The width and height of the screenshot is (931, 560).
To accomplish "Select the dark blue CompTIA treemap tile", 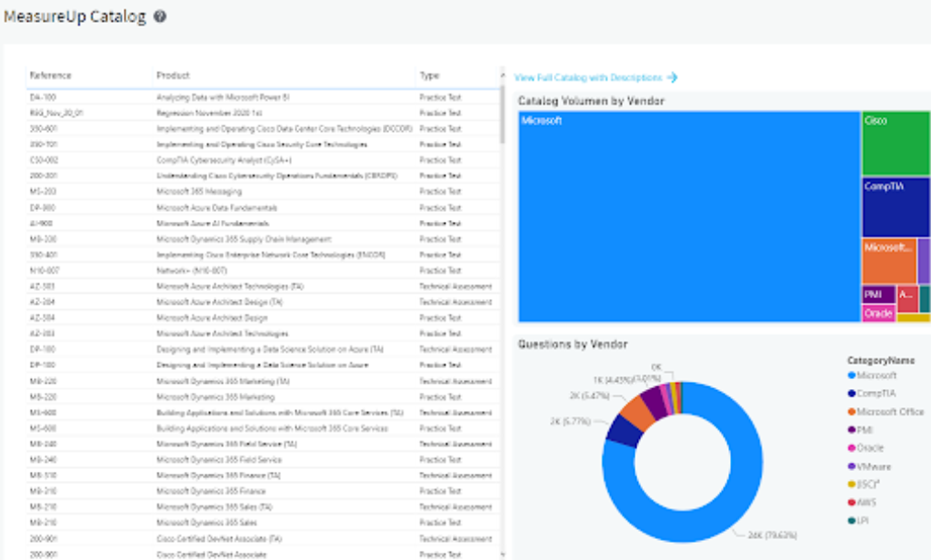I will (896, 207).
